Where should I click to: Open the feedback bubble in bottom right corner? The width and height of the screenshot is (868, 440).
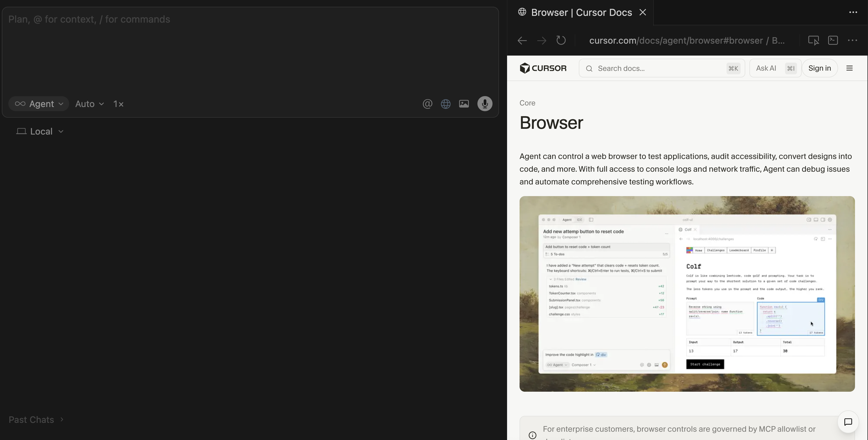pyautogui.click(x=848, y=422)
